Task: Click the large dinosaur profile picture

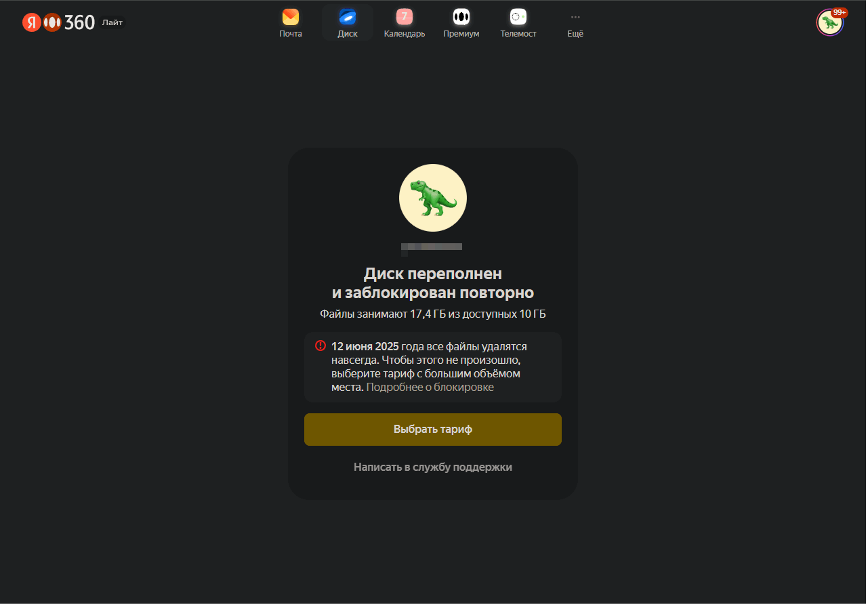Action: pos(433,198)
